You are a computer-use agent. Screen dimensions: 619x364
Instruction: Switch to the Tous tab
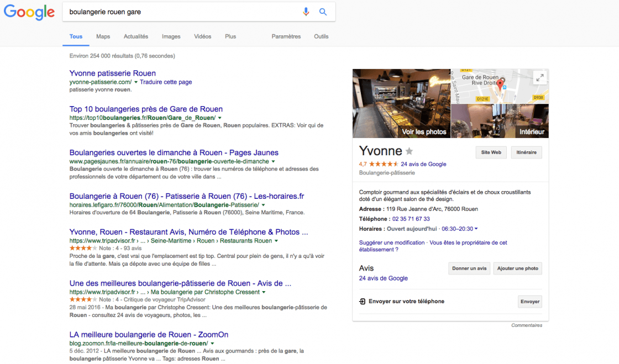76,36
